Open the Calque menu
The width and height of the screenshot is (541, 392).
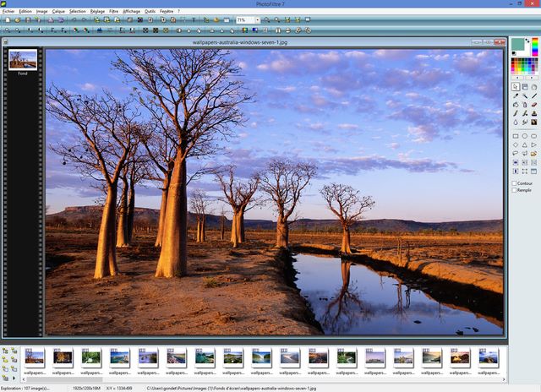(x=58, y=11)
